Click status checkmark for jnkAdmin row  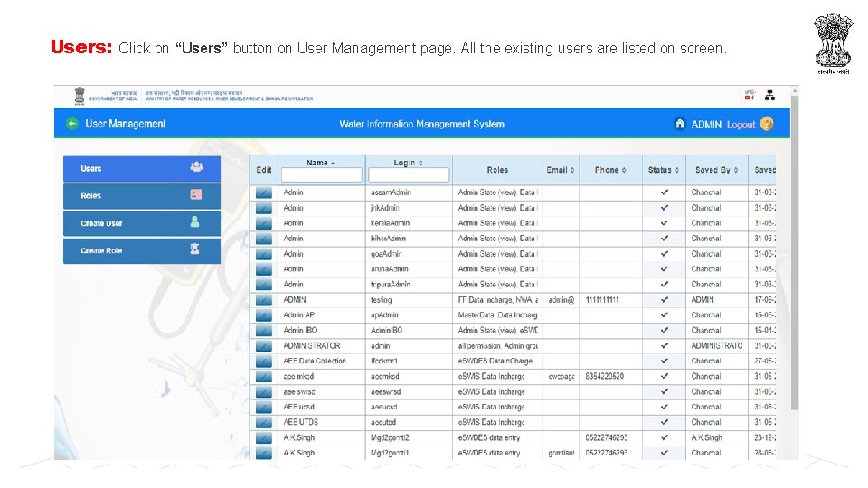coord(665,208)
